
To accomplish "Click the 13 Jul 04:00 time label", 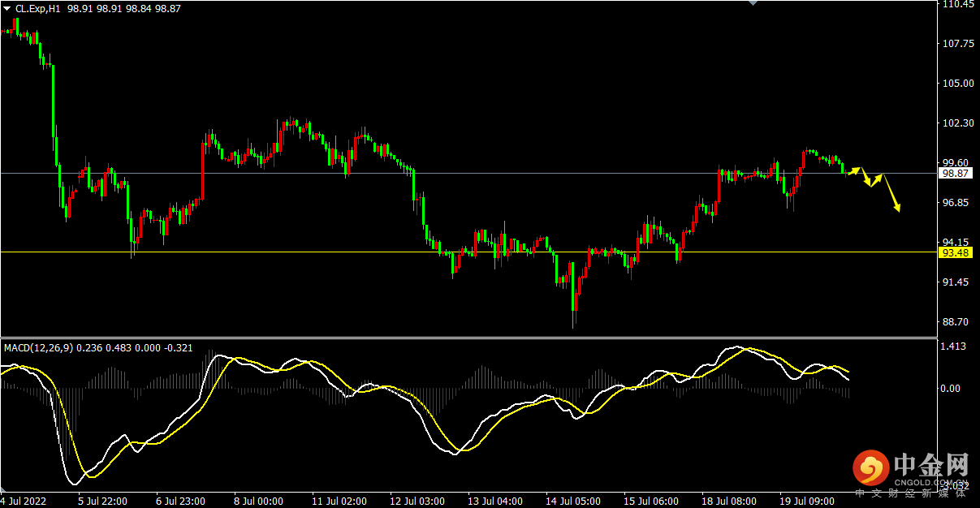I will (495, 502).
